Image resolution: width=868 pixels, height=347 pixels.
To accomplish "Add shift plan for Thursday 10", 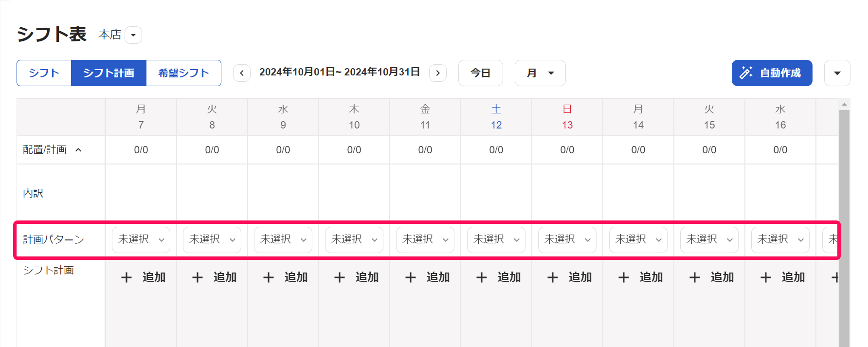I will coord(356,277).
